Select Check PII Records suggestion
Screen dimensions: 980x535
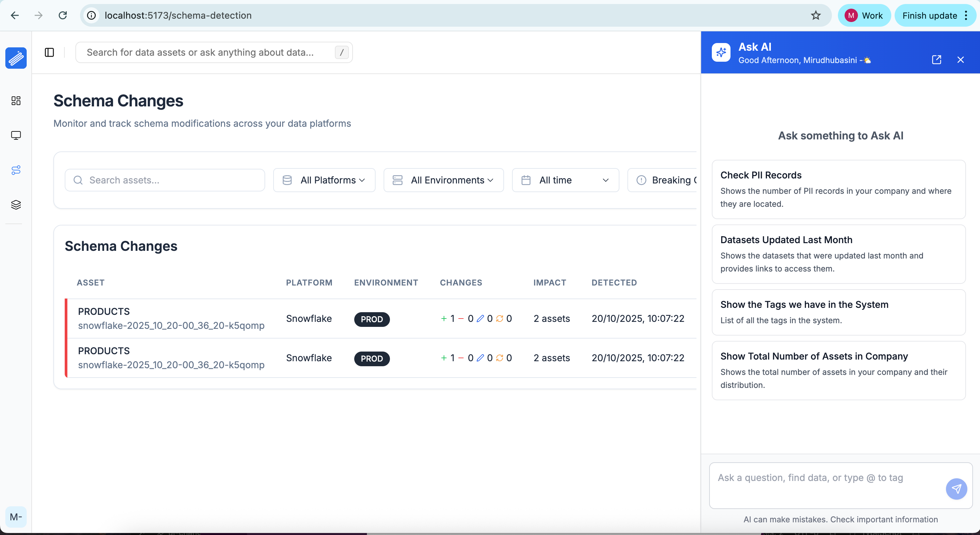click(x=839, y=189)
